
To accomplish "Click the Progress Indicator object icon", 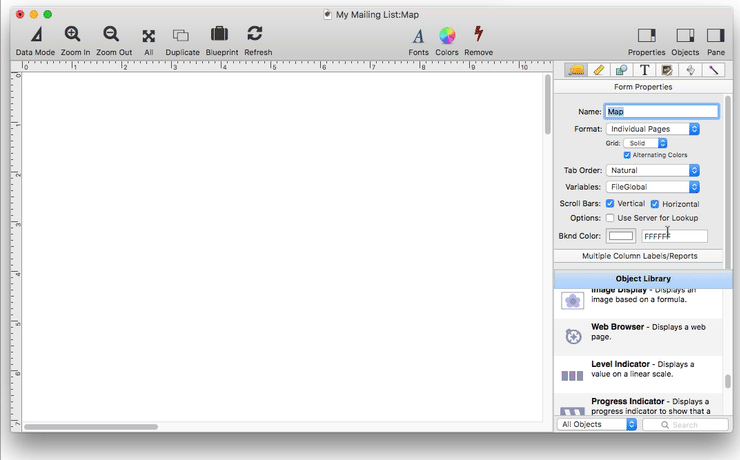I will tap(572, 411).
